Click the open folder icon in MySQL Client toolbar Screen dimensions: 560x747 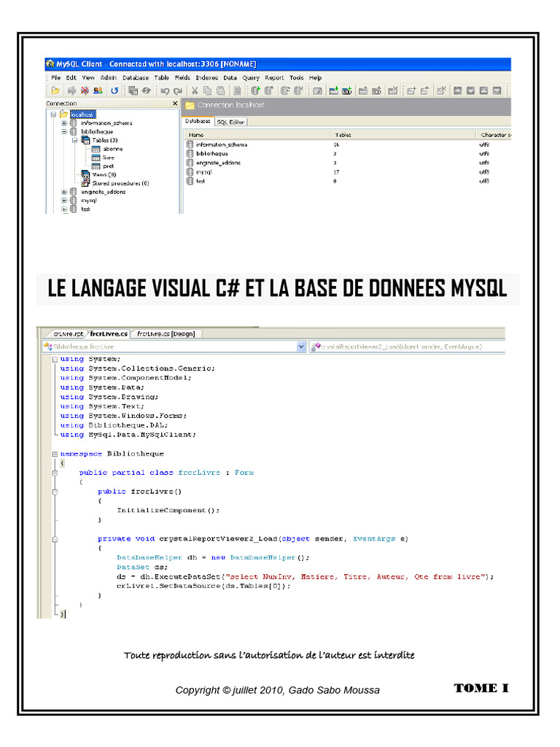(x=55, y=90)
